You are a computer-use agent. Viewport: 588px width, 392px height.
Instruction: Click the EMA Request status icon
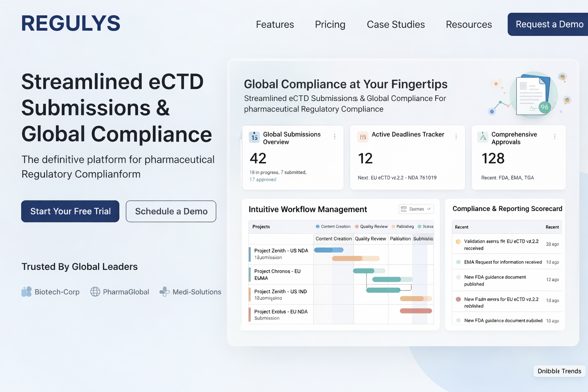[458, 262]
